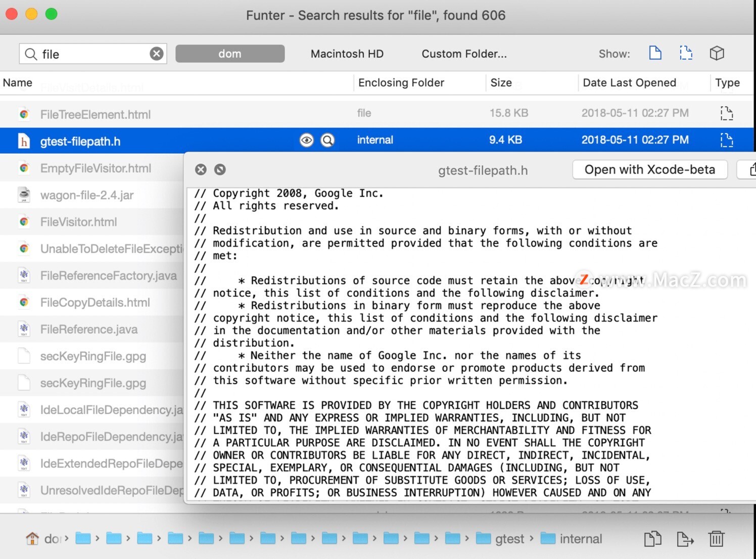Select the Macintosh HD search scope
Viewport: 756px width, 559px height.
(x=347, y=54)
